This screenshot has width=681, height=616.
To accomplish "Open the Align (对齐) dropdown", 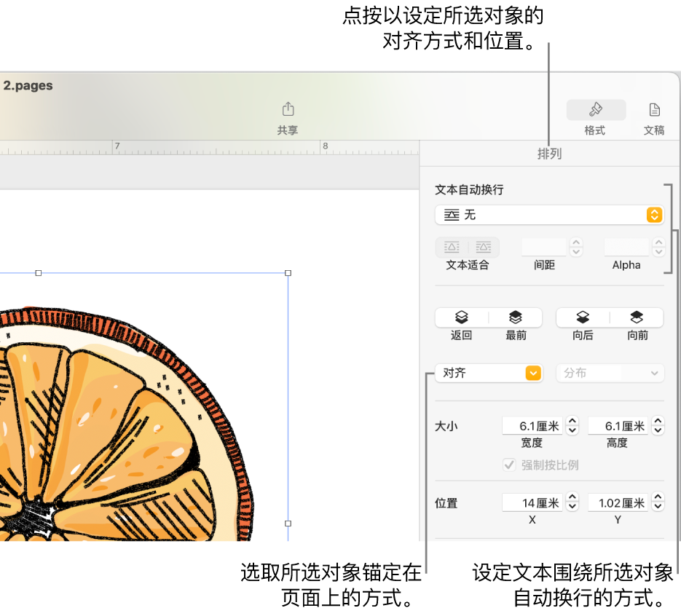I will coord(489,373).
